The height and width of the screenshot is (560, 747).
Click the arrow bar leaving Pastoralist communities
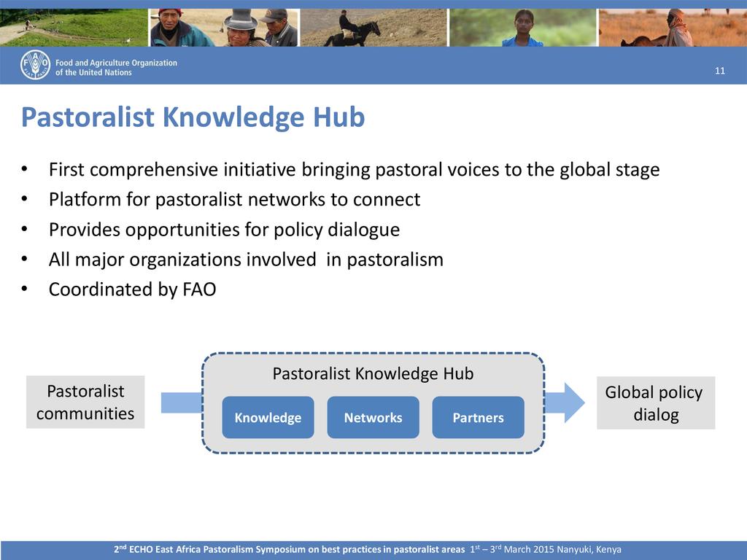(x=180, y=402)
